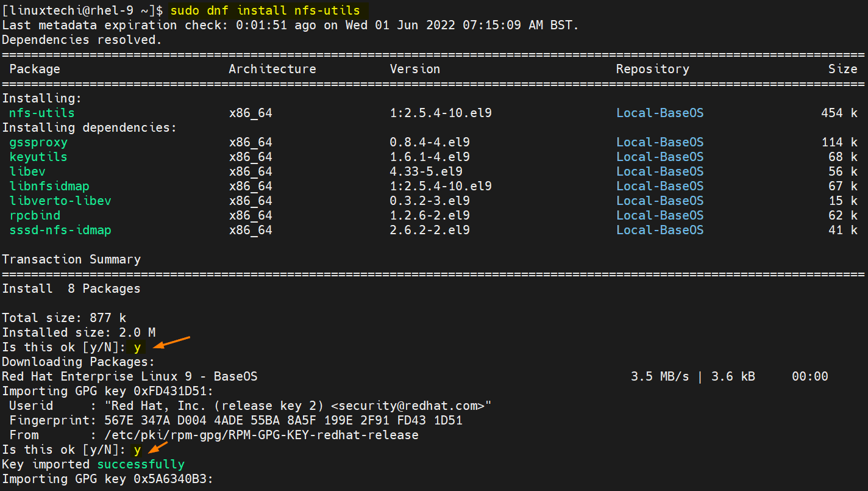Click the typed 'sudo dnf install nfs-utils' command

265,10
